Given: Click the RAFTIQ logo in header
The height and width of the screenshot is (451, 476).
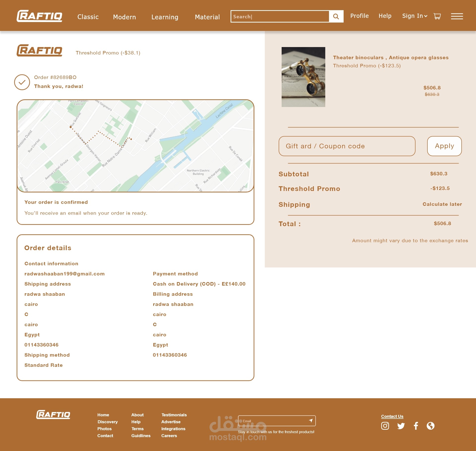Looking at the screenshot, I should coord(39,16).
